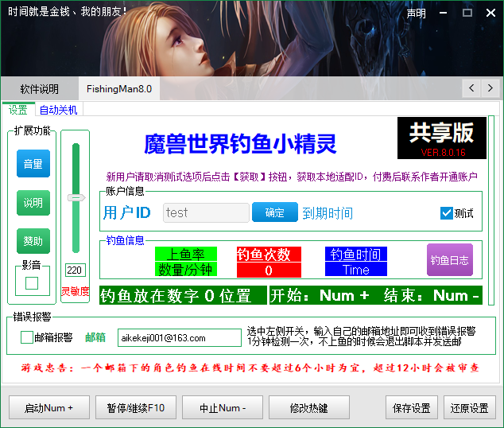
Task: Open the 自动关机 sub-tab
Action: (59, 110)
